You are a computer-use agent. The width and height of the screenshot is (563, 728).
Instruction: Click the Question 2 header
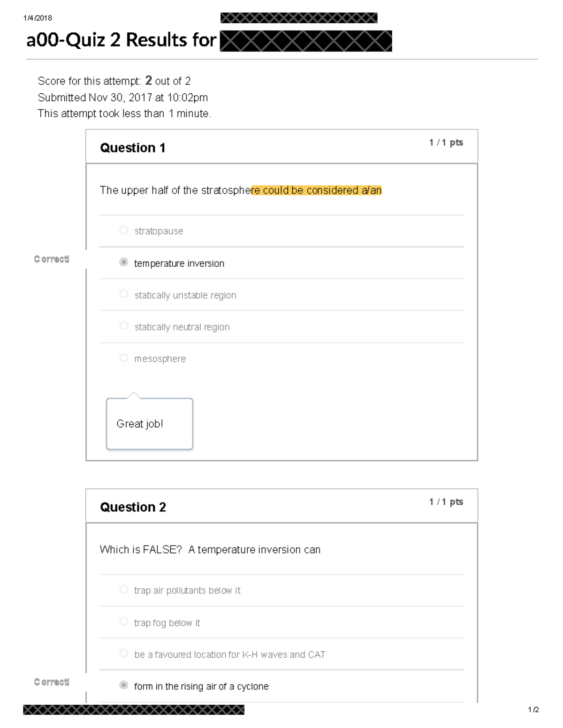tap(133, 507)
